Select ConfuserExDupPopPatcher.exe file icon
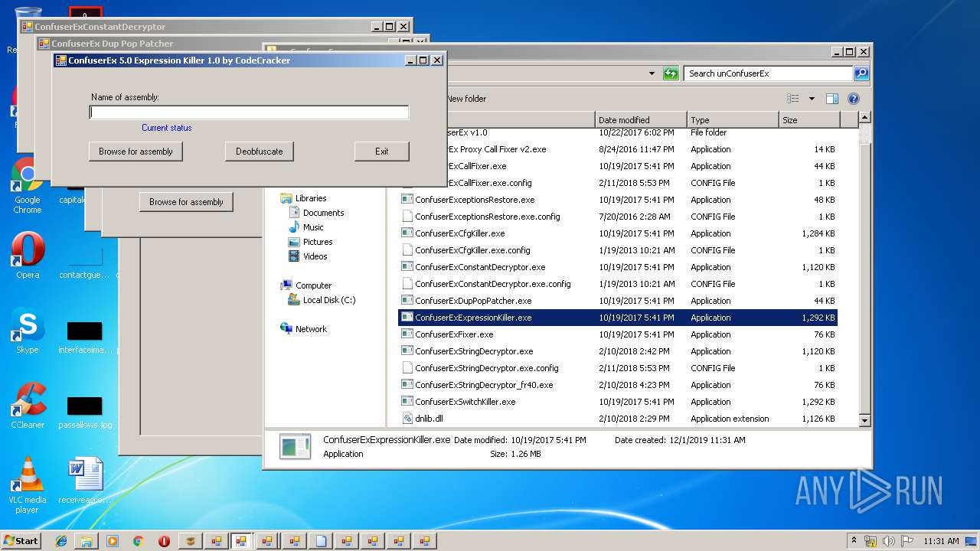 [x=407, y=301]
